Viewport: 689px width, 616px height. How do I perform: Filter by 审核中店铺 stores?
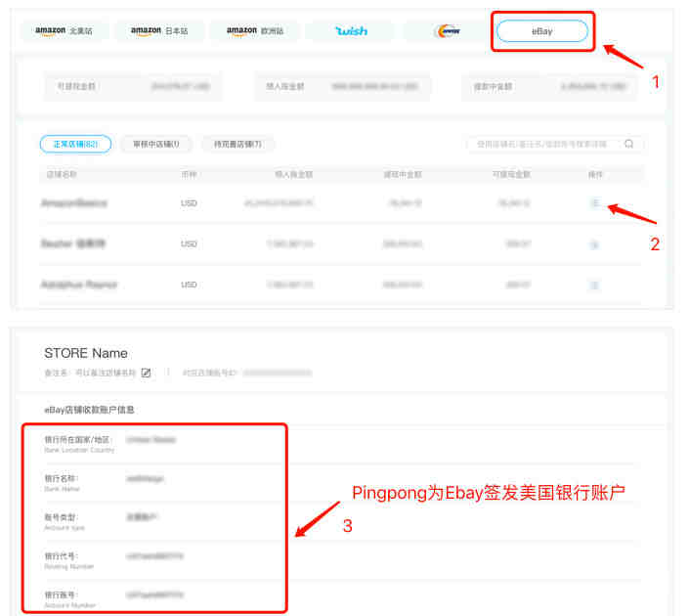coord(156,144)
